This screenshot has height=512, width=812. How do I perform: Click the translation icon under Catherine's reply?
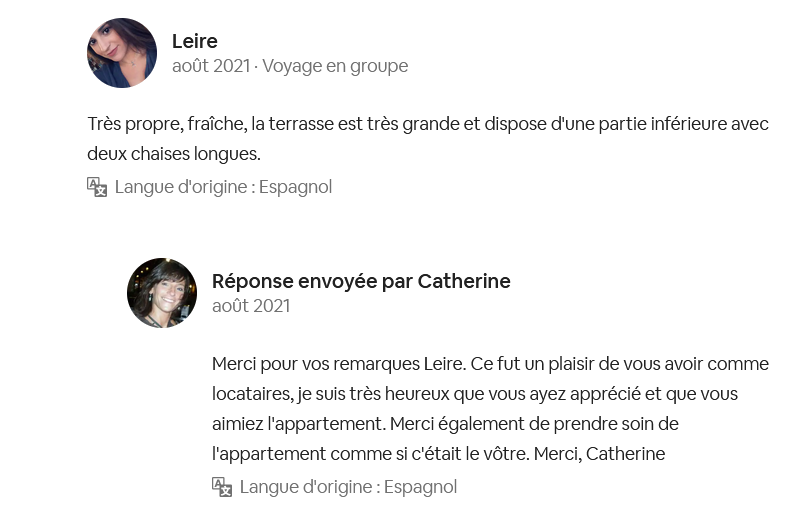click(x=222, y=487)
